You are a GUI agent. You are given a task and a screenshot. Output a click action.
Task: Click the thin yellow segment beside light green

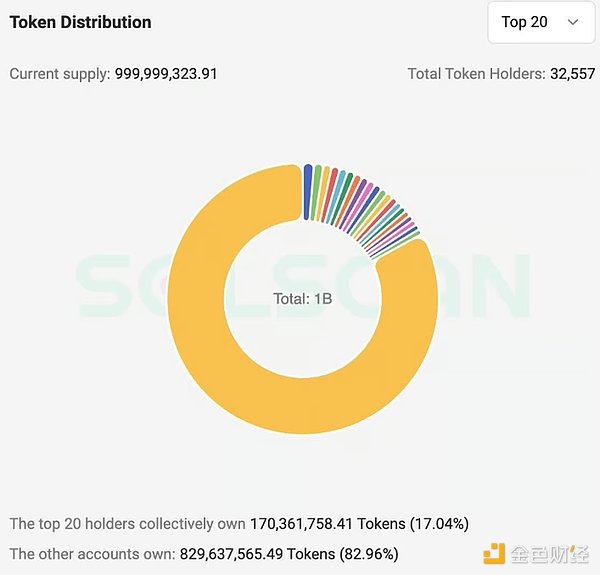point(324,192)
